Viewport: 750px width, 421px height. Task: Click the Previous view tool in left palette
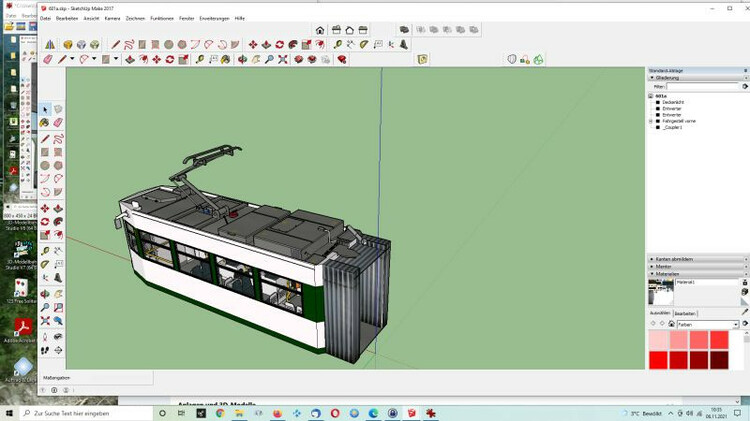pos(58,321)
